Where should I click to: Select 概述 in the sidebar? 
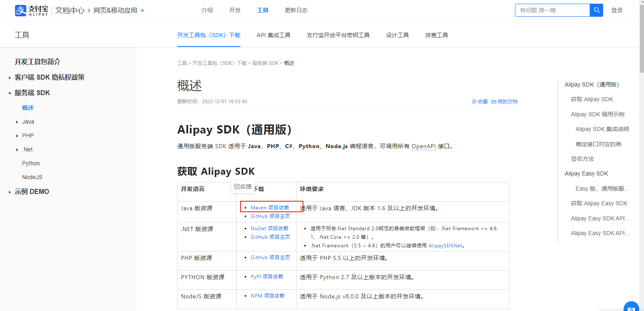coord(28,108)
